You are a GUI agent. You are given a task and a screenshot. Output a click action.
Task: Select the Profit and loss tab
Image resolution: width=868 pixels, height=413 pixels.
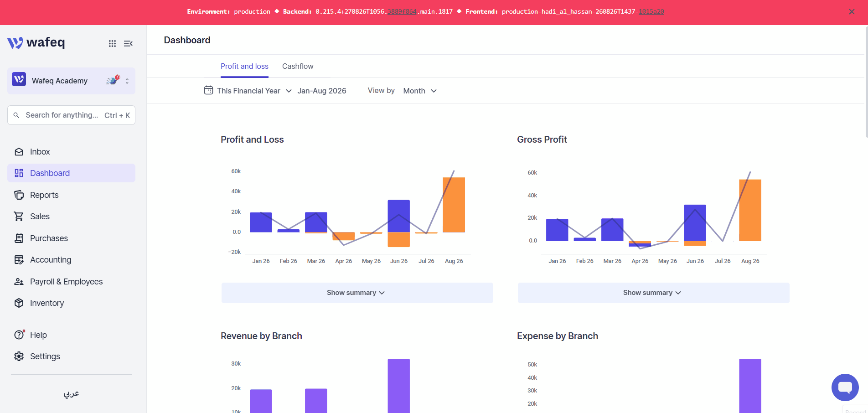pos(244,66)
